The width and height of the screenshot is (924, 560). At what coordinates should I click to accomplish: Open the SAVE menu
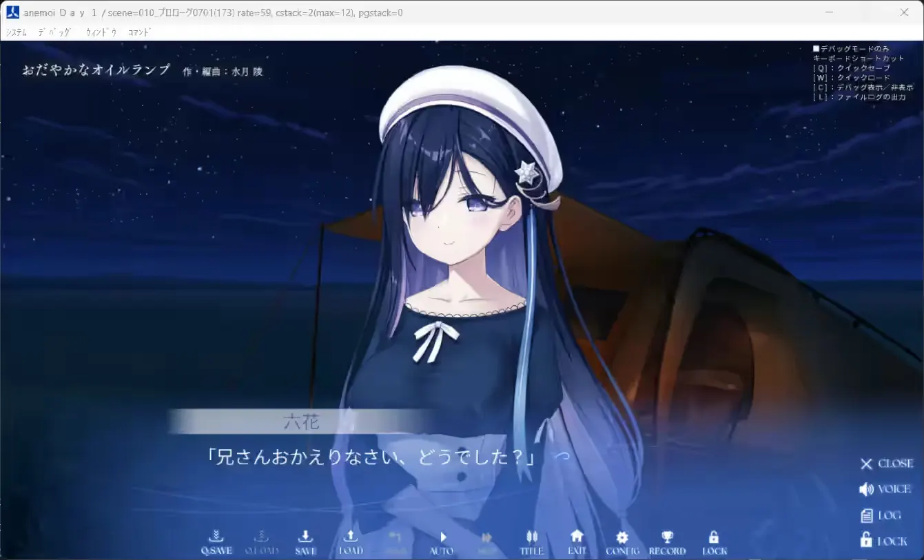[x=305, y=542]
